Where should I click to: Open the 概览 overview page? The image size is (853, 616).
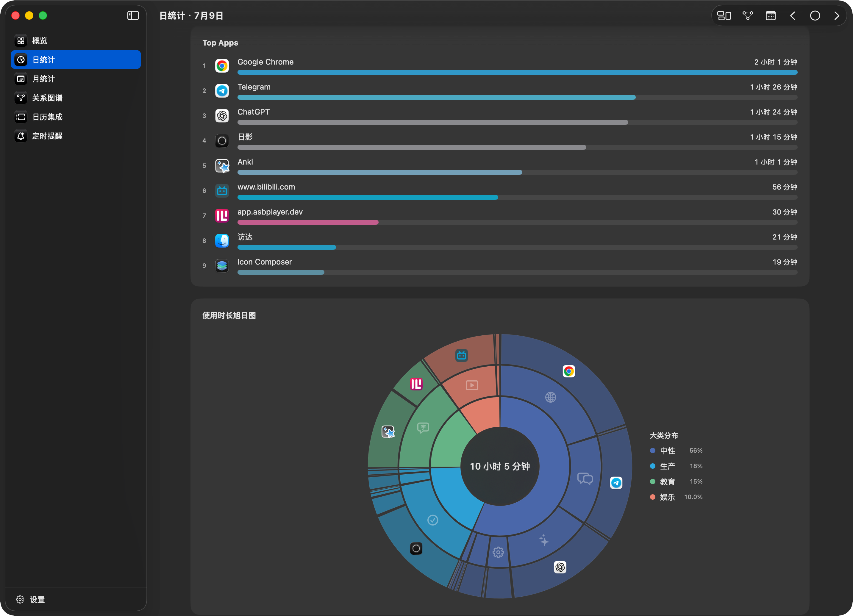(76, 40)
